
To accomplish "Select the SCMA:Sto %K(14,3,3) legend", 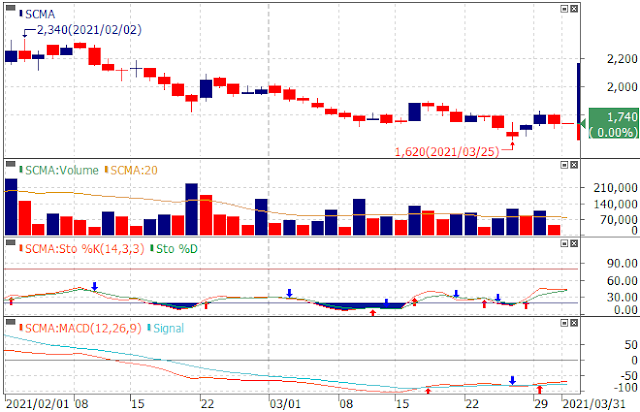I will pos(82,249).
